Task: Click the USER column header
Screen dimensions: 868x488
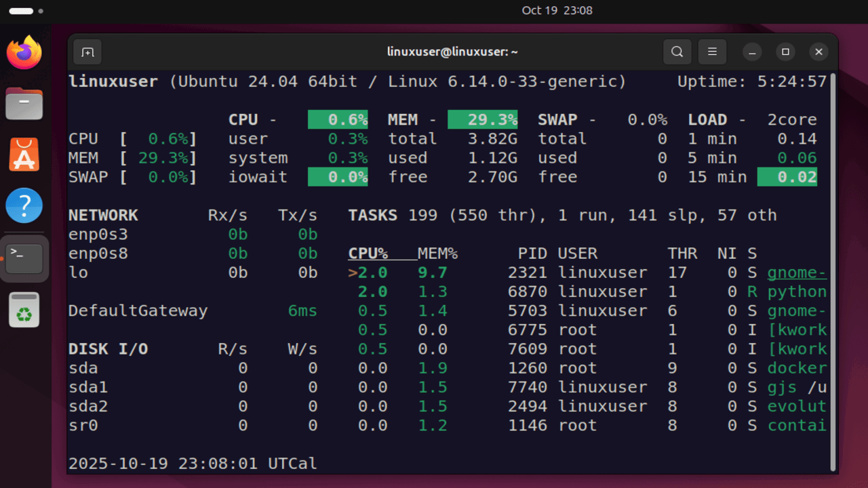Action: (x=577, y=253)
